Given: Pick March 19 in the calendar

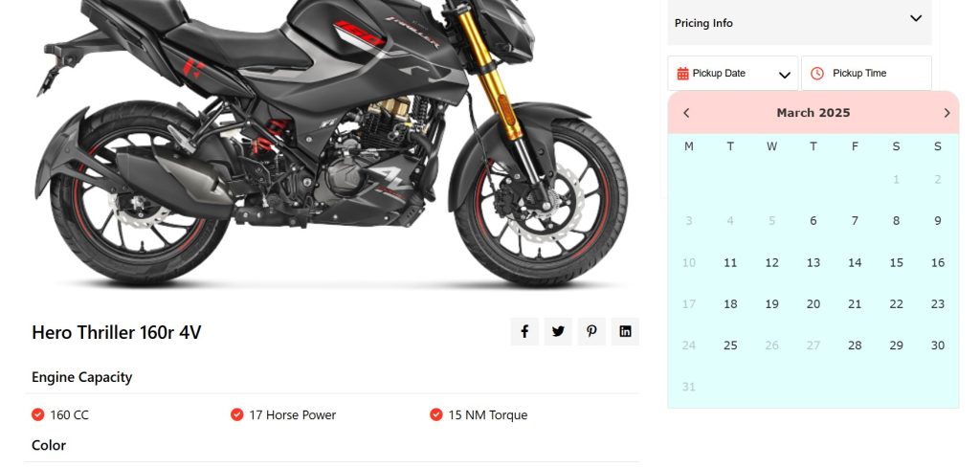Looking at the screenshot, I should click(771, 304).
